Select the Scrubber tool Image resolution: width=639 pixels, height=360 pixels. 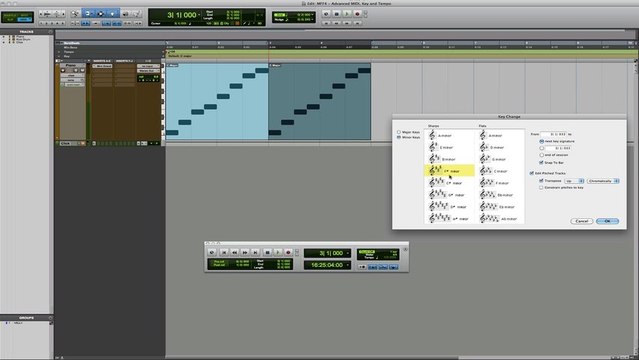[x=126, y=14]
